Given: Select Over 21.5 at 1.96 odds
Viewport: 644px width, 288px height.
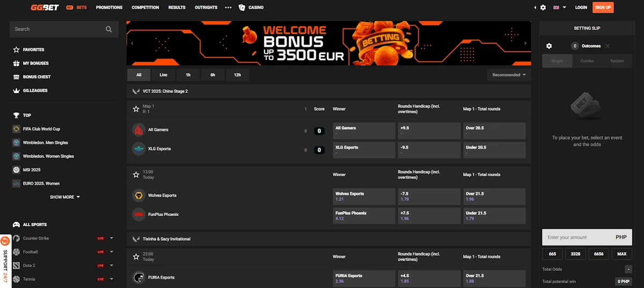Looking at the screenshot, I should pos(494,197).
